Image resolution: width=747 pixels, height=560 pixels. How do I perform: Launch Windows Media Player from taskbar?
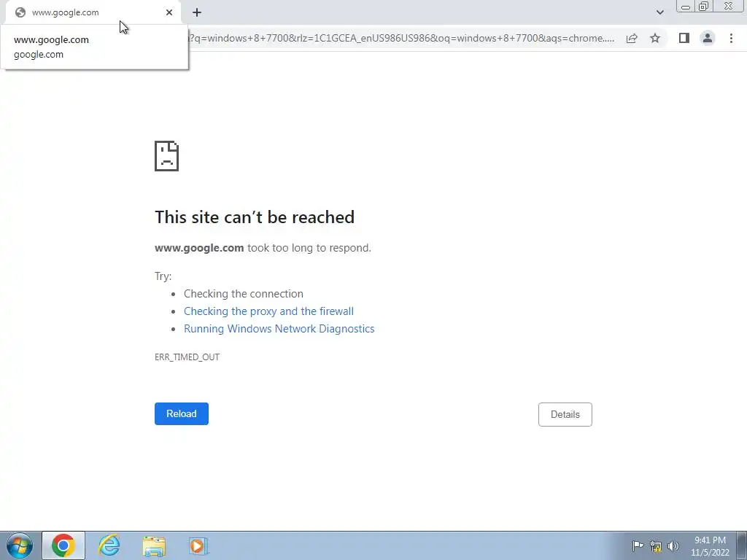198,545
